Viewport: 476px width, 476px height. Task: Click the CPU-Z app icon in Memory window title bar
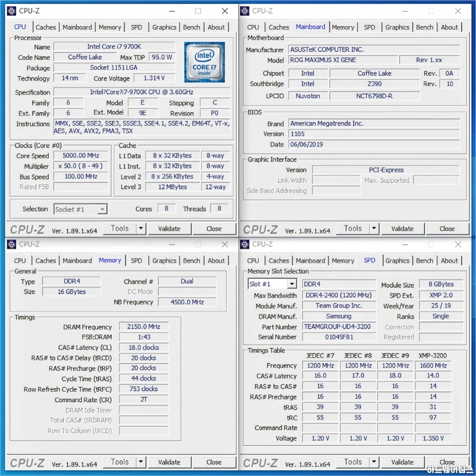pos(11,244)
